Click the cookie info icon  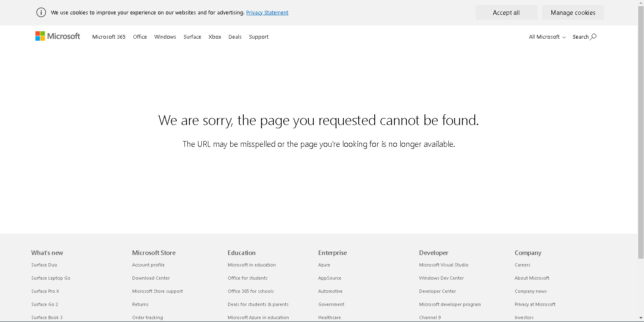click(41, 12)
